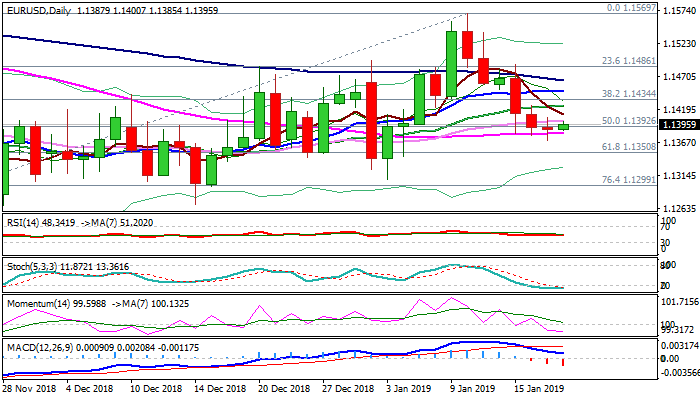
Task: Select the 20 Dec 2018 date marker
Action: tap(282, 387)
